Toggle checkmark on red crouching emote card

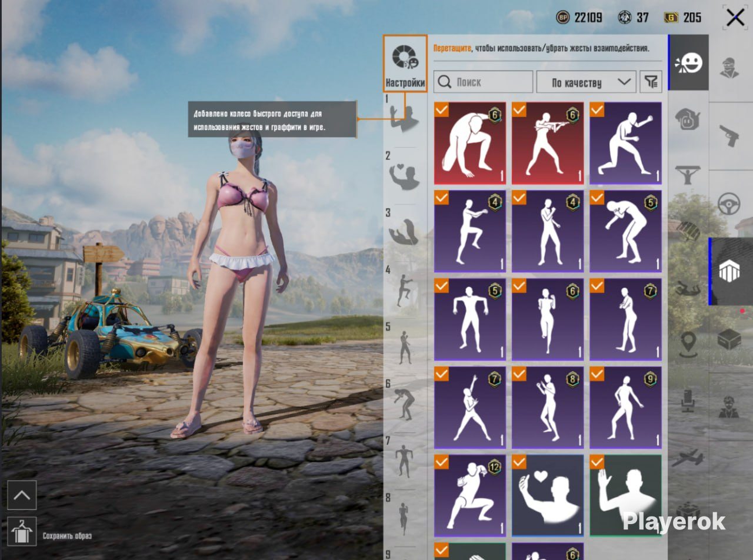pos(441,110)
